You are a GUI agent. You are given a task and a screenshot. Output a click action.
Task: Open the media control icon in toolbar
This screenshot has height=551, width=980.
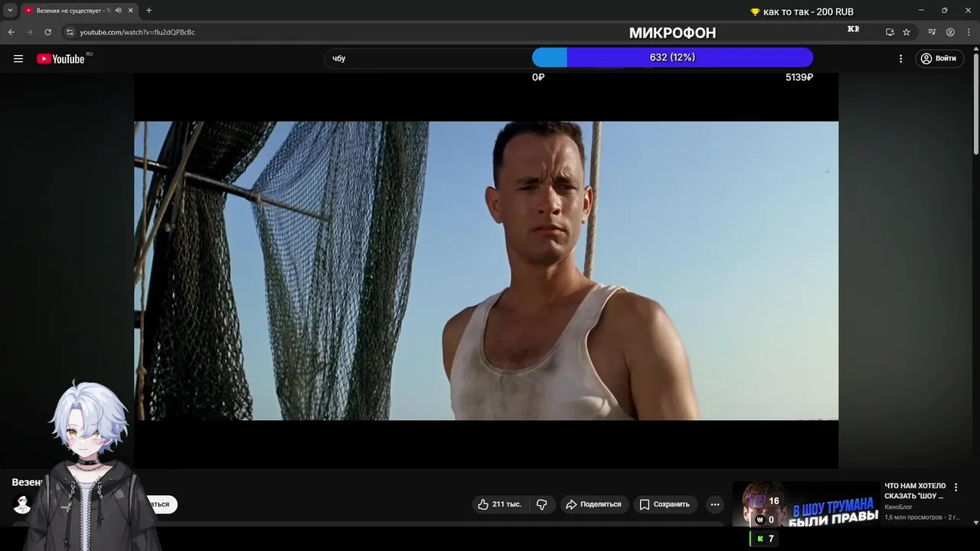(932, 32)
